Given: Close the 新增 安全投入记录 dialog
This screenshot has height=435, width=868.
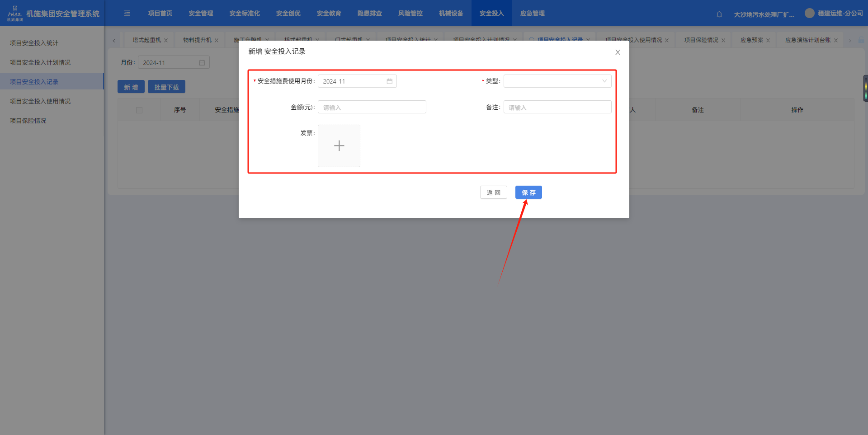Looking at the screenshot, I should pyautogui.click(x=618, y=52).
